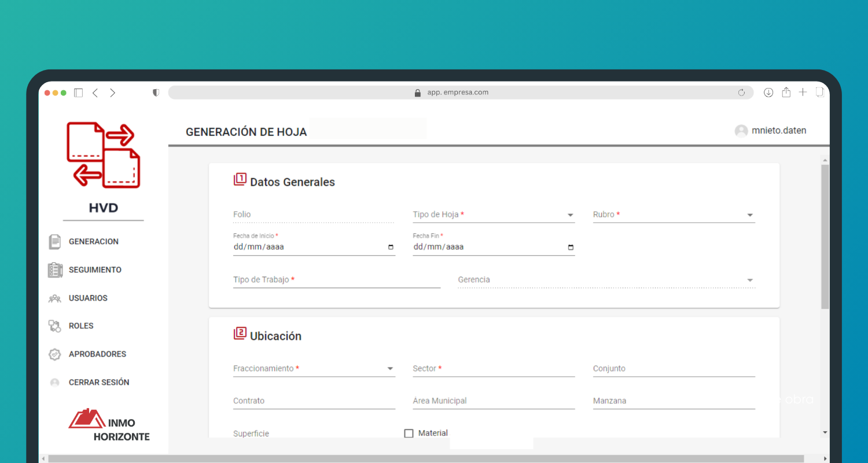This screenshot has width=868, height=463.
Task: Click the browser back arrow button
Action: [x=95, y=93]
